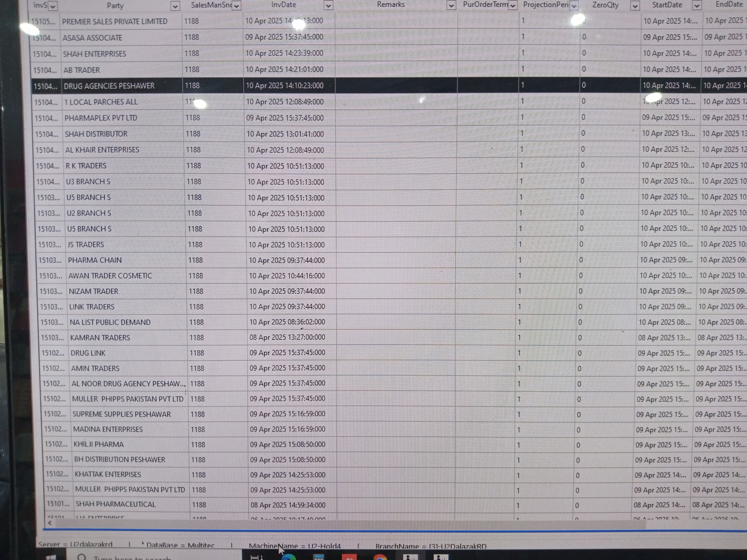This screenshot has height=560, width=747.
Task: Click the horizontal scrollbar left arrow
Action: tap(50, 523)
